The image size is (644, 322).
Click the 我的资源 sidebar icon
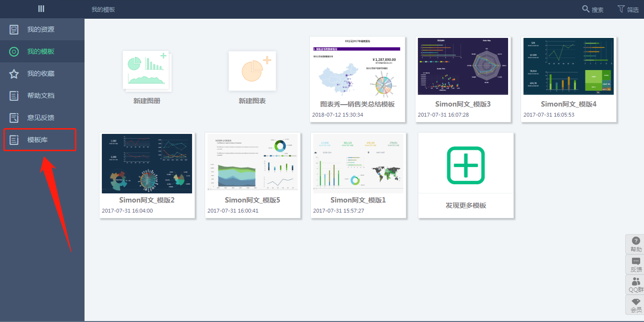click(14, 30)
